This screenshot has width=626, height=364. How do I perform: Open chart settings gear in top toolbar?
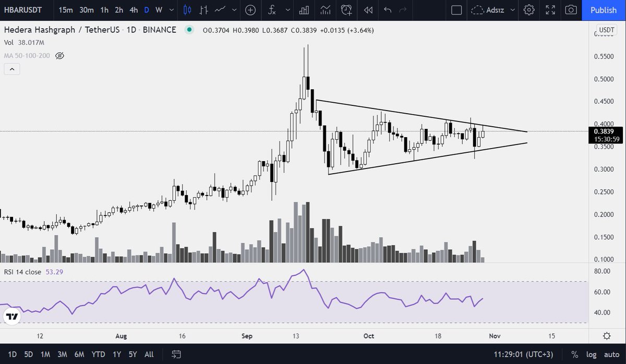[x=529, y=10]
